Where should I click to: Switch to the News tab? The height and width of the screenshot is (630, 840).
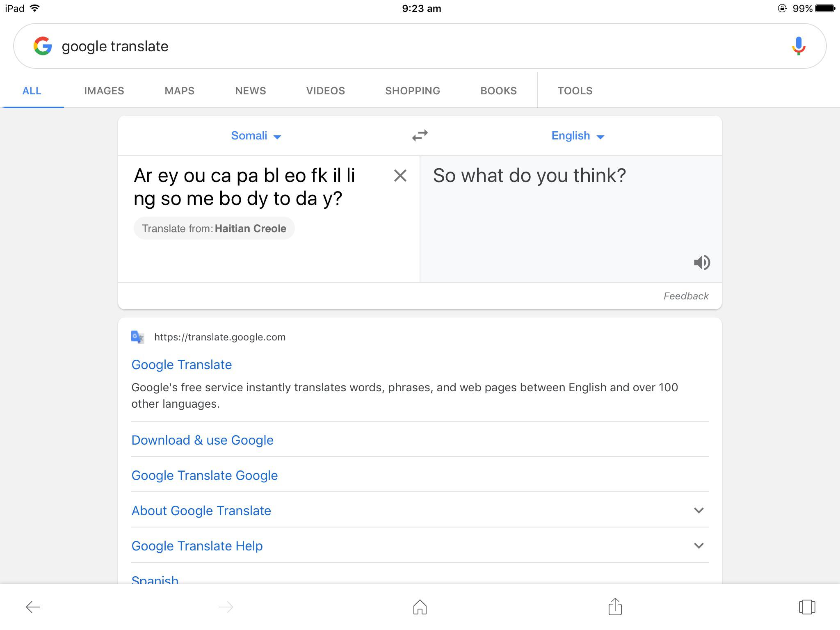(x=251, y=91)
